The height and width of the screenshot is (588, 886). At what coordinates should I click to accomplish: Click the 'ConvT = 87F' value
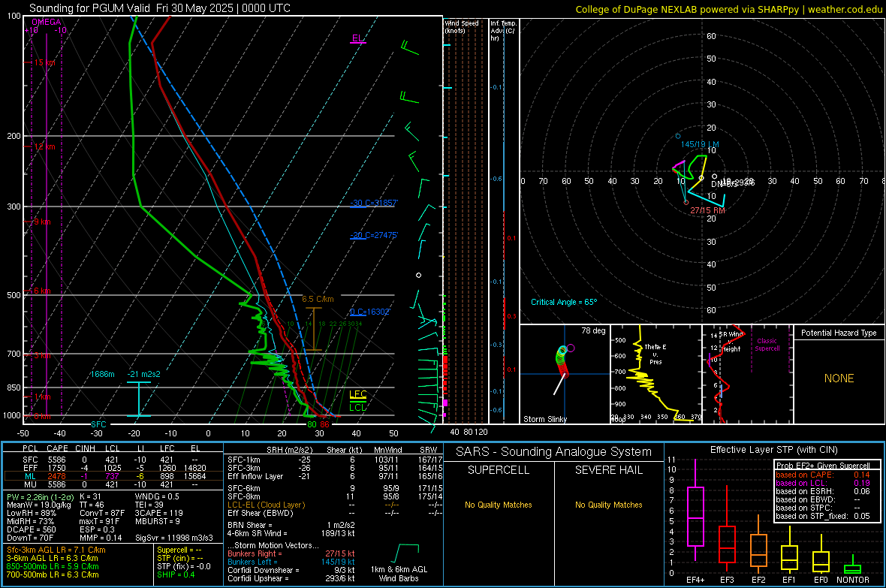pos(102,513)
